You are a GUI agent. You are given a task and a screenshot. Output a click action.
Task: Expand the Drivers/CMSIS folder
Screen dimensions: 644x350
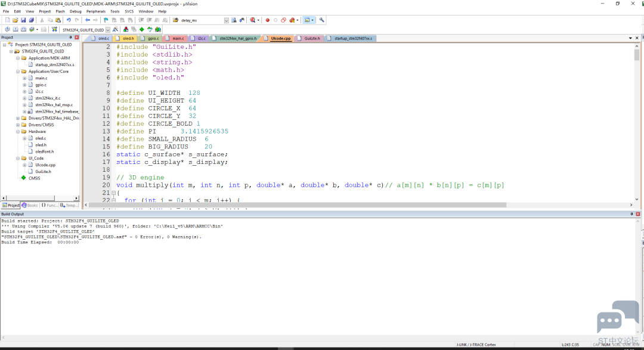(x=18, y=125)
